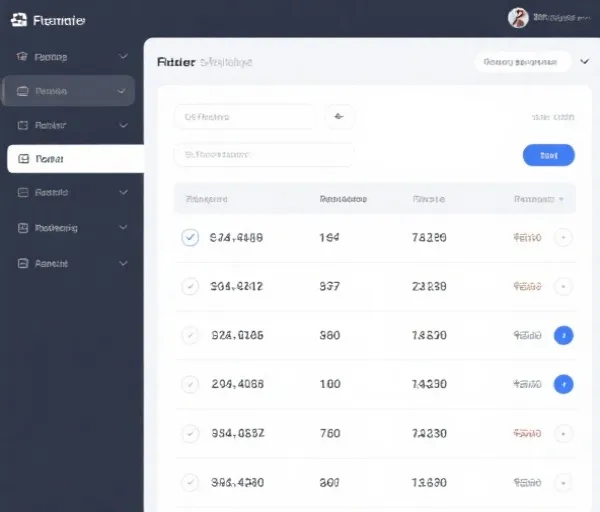Click the round action button in the 300 row

click(x=563, y=483)
